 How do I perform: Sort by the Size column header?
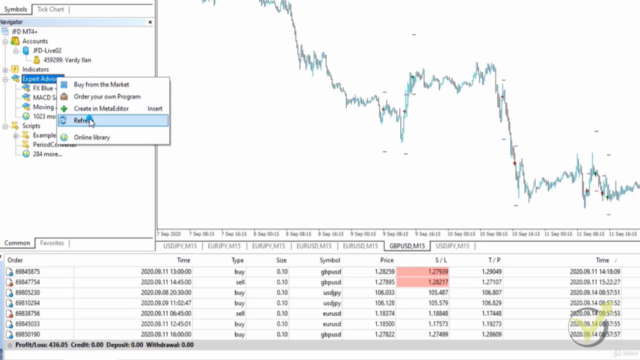[281, 260]
